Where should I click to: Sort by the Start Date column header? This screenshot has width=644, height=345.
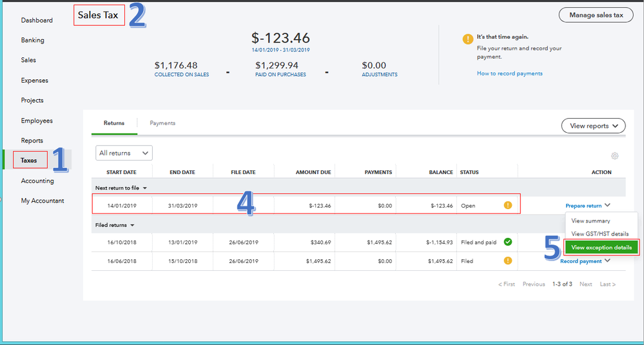point(121,173)
